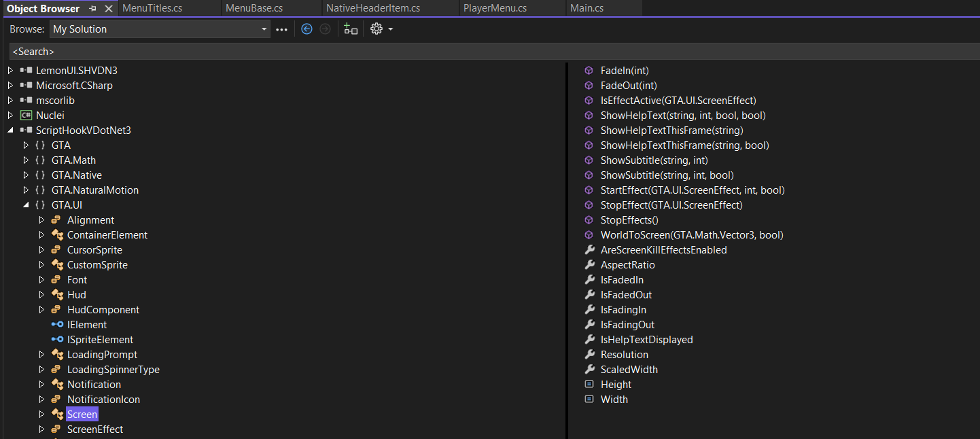
Task: Select AreScreenKillEffectsEnabled property
Action: point(664,250)
